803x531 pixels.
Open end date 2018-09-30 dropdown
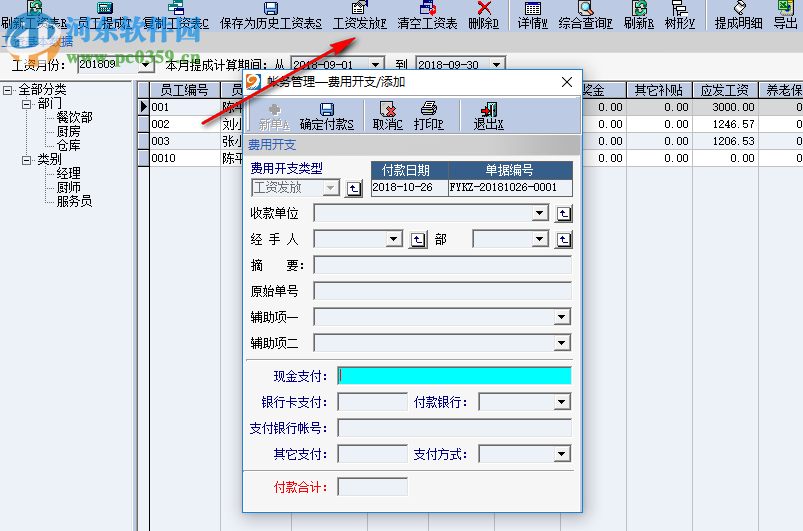click(x=496, y=65)
